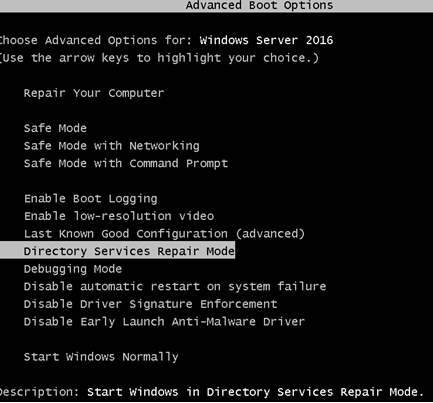Select Last Known Good Configuration (advanced)
Image resolution: width=433 pixels, height=403 pixels.
[x=164, y=234]
